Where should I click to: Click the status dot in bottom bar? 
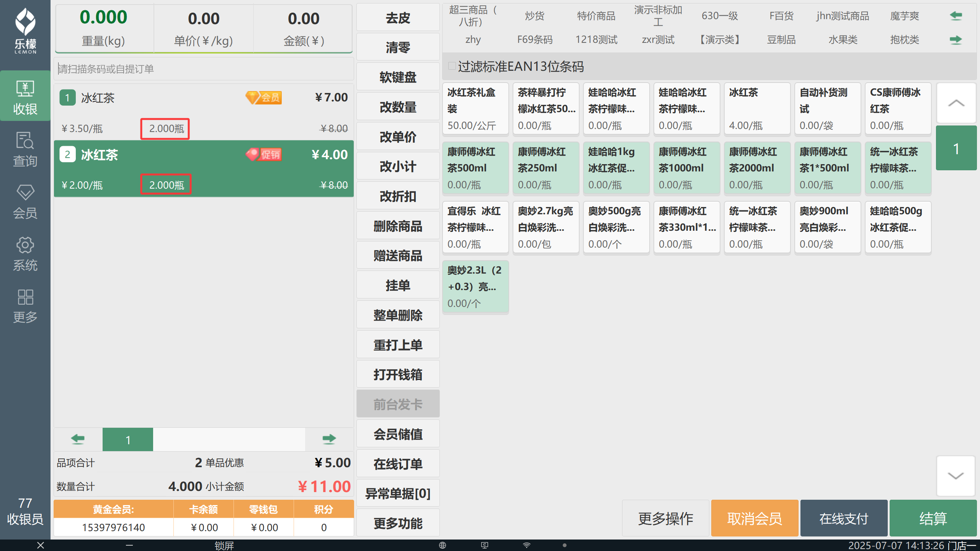tap(565, 545)
